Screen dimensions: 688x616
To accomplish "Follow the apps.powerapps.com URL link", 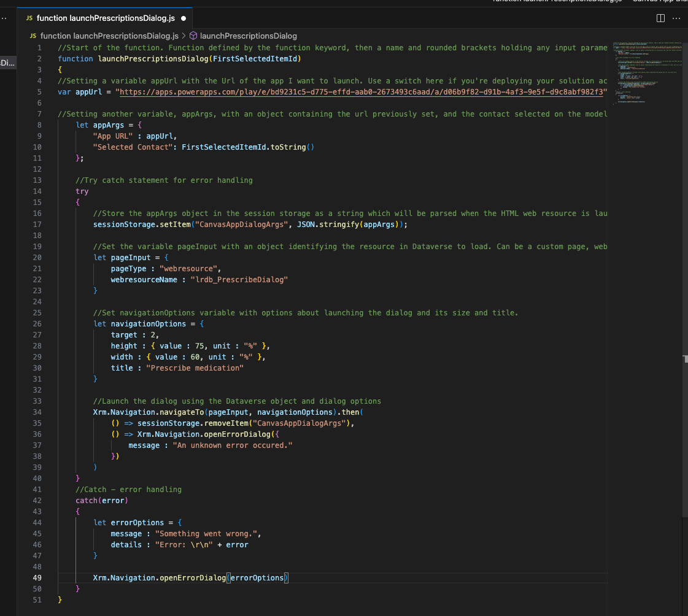I will pyautogui.click(x=361, y=92).
